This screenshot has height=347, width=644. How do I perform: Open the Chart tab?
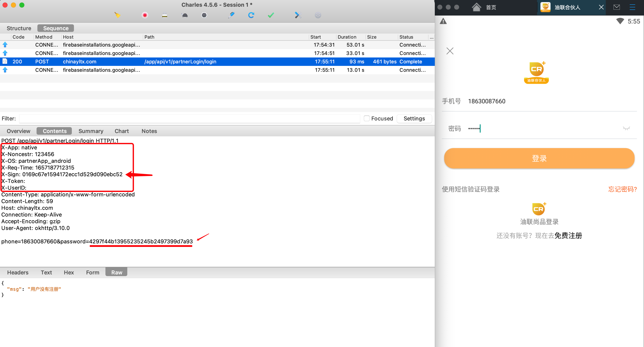point(121,131)
